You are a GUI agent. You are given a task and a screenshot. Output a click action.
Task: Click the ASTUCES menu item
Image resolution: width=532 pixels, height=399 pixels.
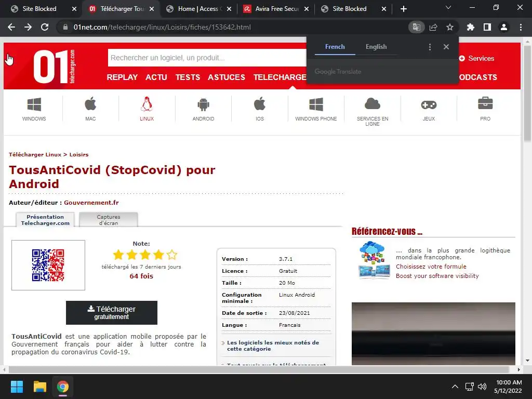coord(227,77)
